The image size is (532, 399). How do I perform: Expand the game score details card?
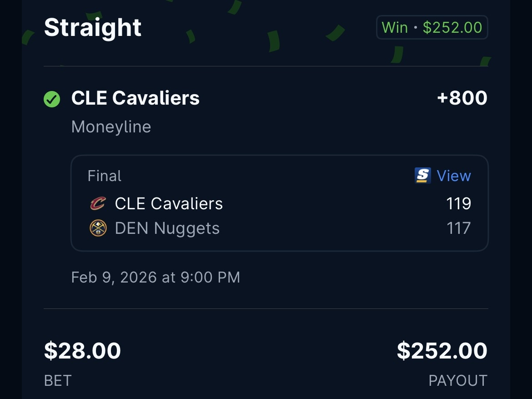(280, 203)
